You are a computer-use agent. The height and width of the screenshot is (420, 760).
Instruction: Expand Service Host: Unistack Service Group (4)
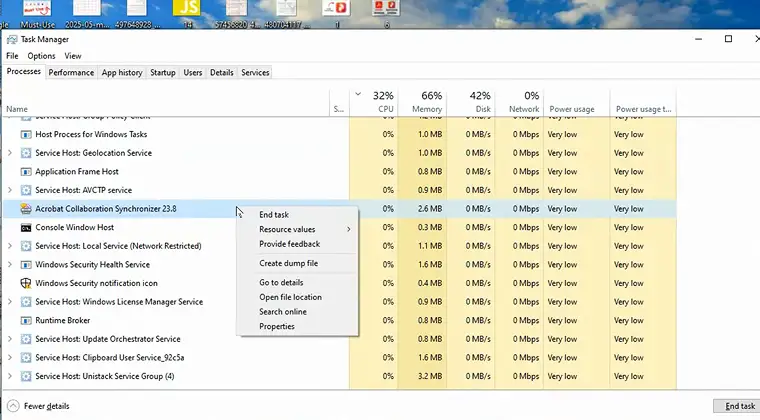click(10, 376)
